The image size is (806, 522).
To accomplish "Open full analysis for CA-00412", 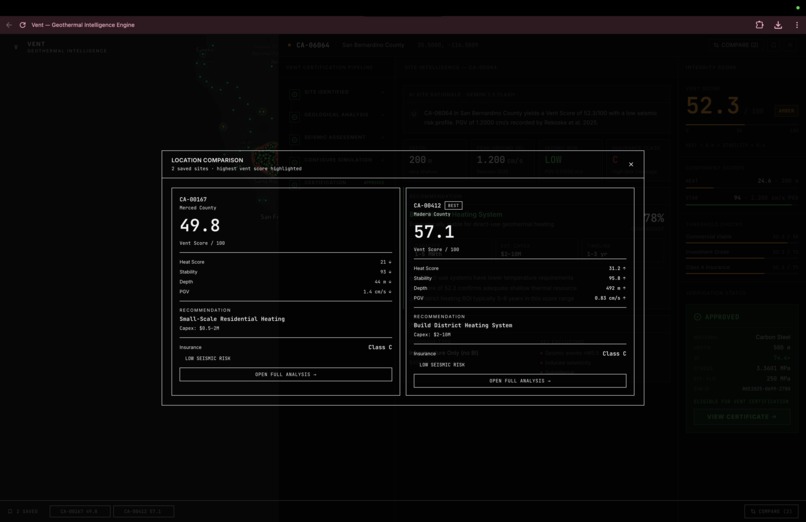I will [520, 381].
